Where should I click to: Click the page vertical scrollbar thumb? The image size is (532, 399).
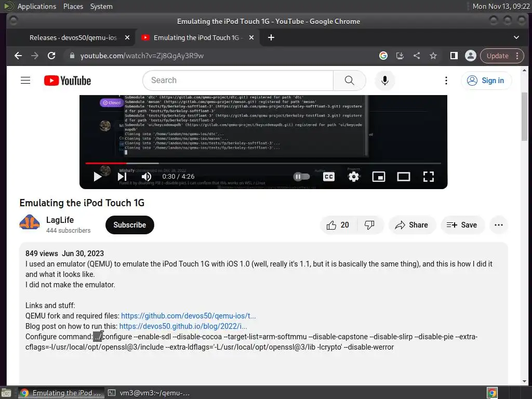pos(525,116)
